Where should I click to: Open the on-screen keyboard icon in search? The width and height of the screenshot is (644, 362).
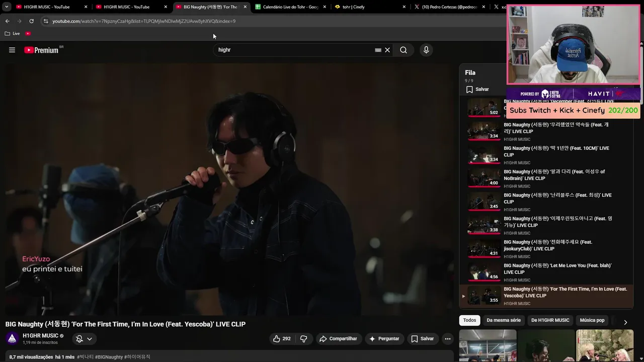tap(378, 50)
